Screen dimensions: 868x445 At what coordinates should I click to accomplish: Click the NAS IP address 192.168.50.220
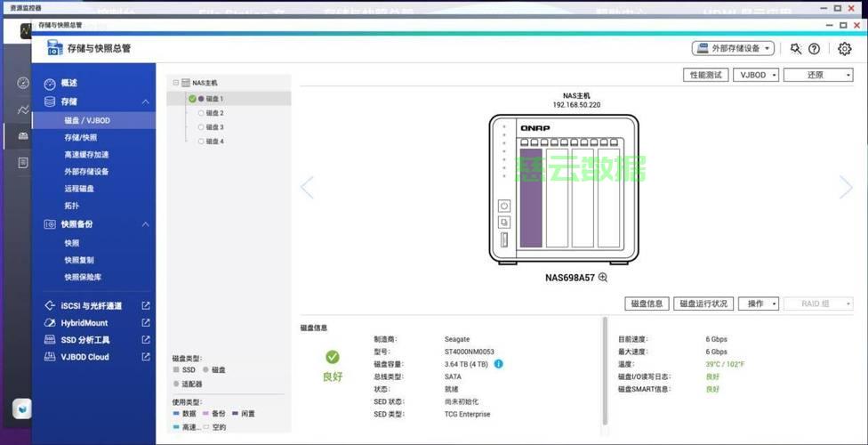[x=576, y=104]
